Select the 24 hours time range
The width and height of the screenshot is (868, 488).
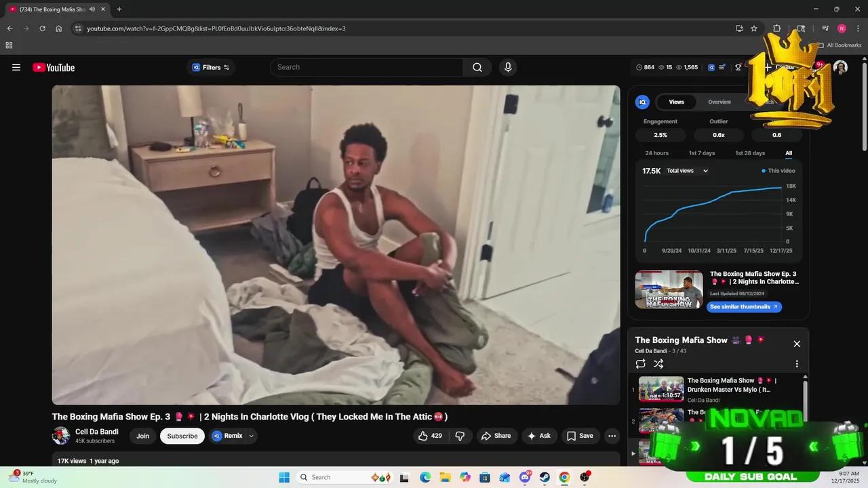656,153
